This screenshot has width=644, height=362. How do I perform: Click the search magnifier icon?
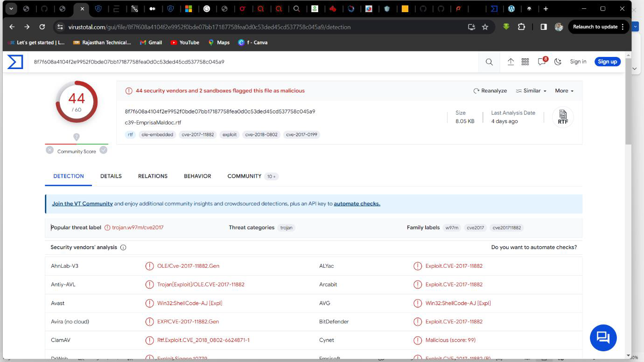pos(489,62)
